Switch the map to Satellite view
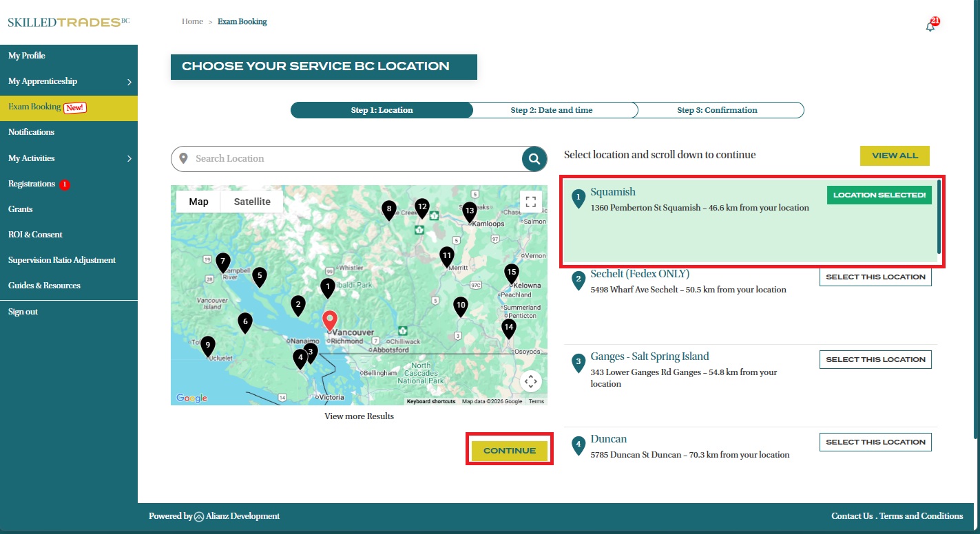The width and height of the screenshot is (980, 534). (252, 202)
